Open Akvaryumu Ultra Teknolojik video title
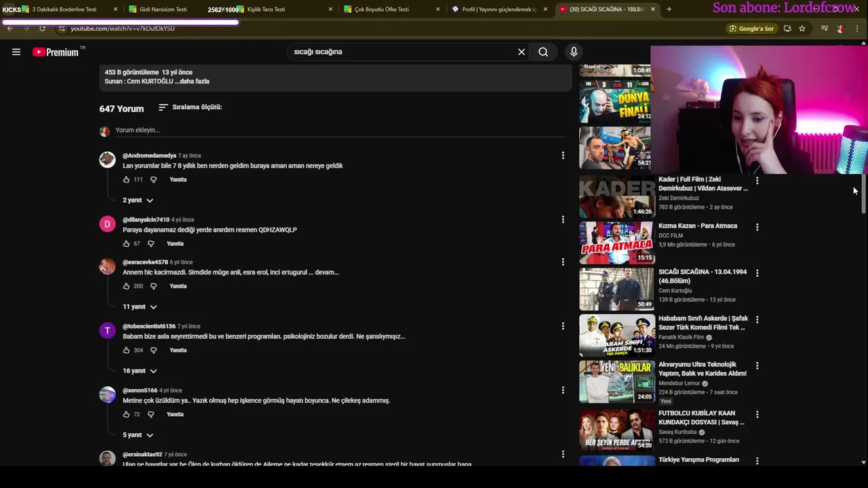The height and width of the screenshot is (488, 868). tap(703, 369)
